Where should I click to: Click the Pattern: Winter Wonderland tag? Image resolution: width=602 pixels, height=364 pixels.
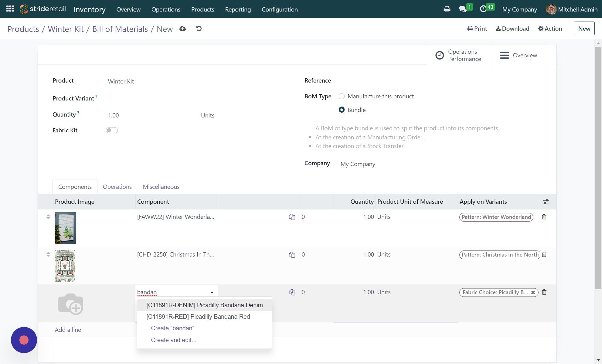coord(496,217)
